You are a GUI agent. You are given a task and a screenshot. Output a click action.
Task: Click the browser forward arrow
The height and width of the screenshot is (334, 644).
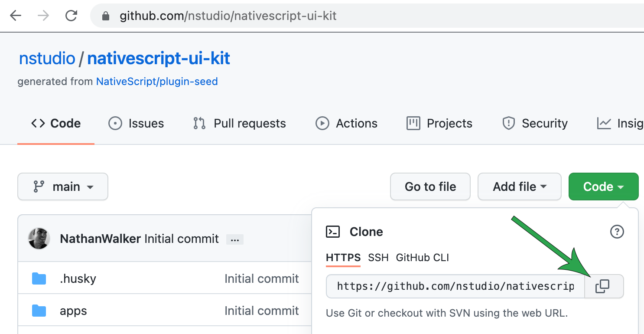point(43,16)
